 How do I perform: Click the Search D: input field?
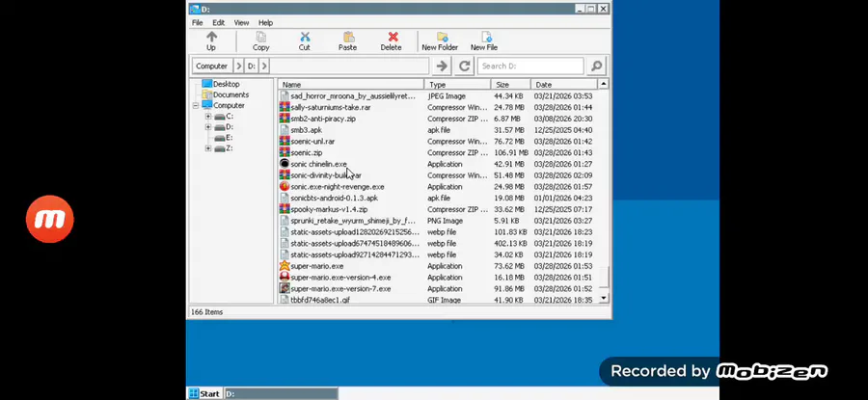tap(530, 66)
